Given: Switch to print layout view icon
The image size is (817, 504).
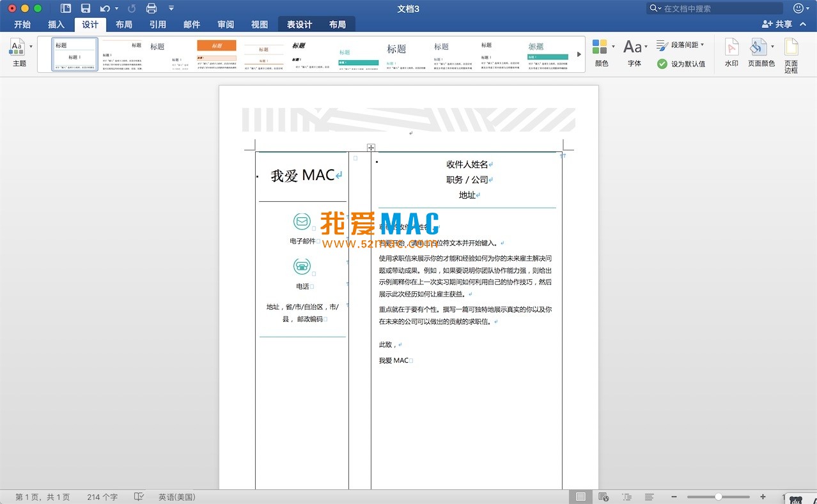Looking at the screenshot, I should tap(580, 497).
